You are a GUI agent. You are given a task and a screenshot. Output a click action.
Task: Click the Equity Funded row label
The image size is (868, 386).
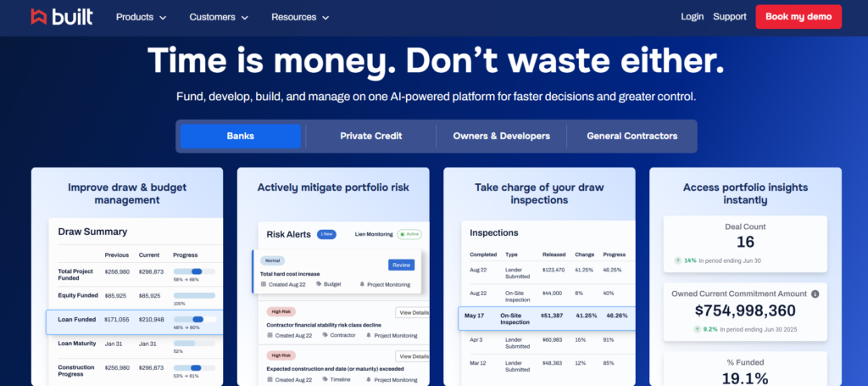coord(78,295)
